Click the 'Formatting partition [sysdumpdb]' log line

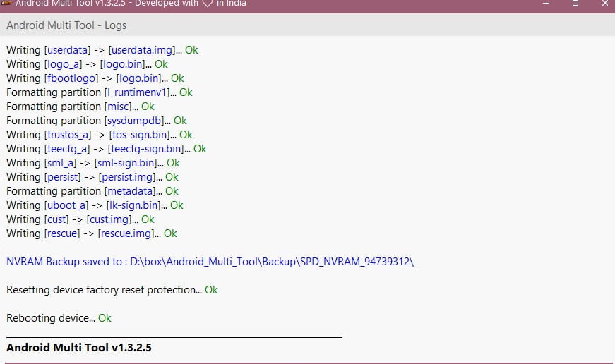tap(97, 121)
